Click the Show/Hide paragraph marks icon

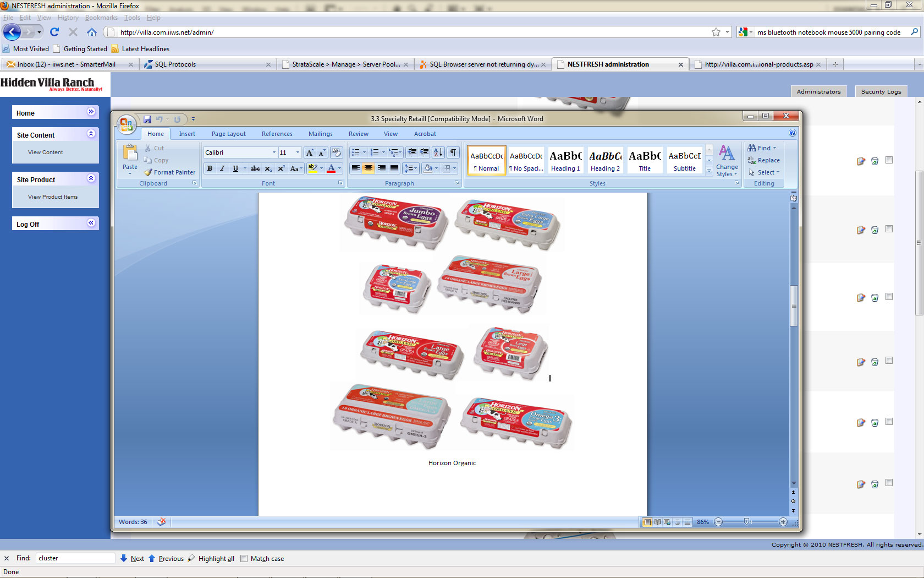click(x=453, y=152)
